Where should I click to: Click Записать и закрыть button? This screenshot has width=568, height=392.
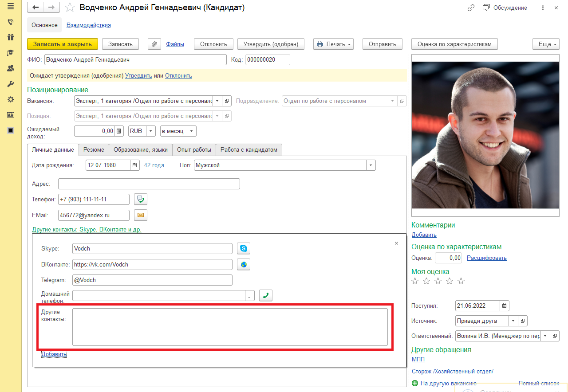(x=62, y=44)
